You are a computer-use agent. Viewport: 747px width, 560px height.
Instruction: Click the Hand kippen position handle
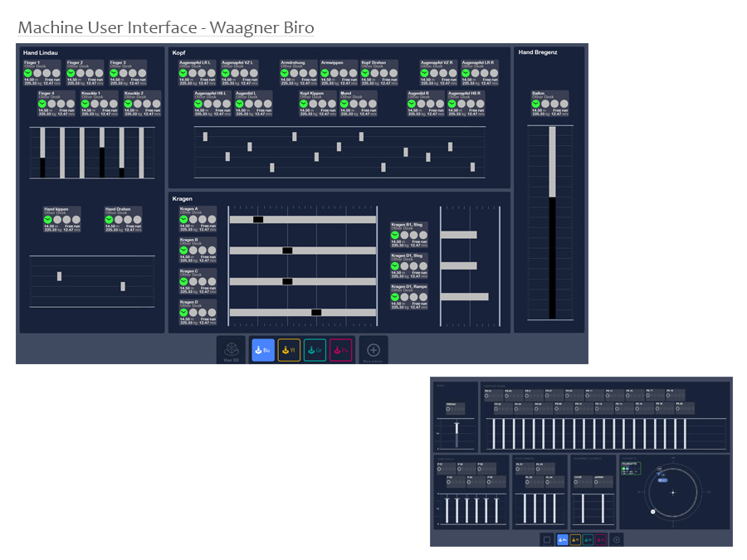coord(59,276)
